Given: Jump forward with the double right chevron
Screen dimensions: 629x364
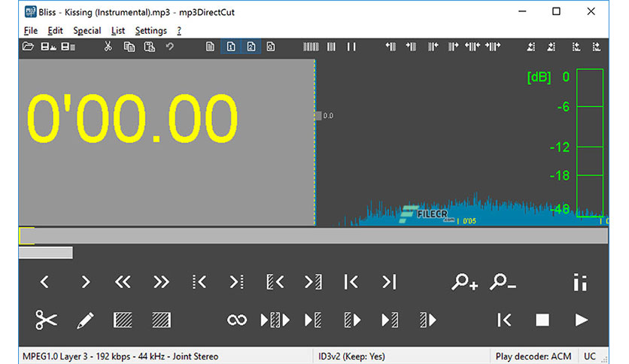Looking at the screenshot, I should (161, 282).
